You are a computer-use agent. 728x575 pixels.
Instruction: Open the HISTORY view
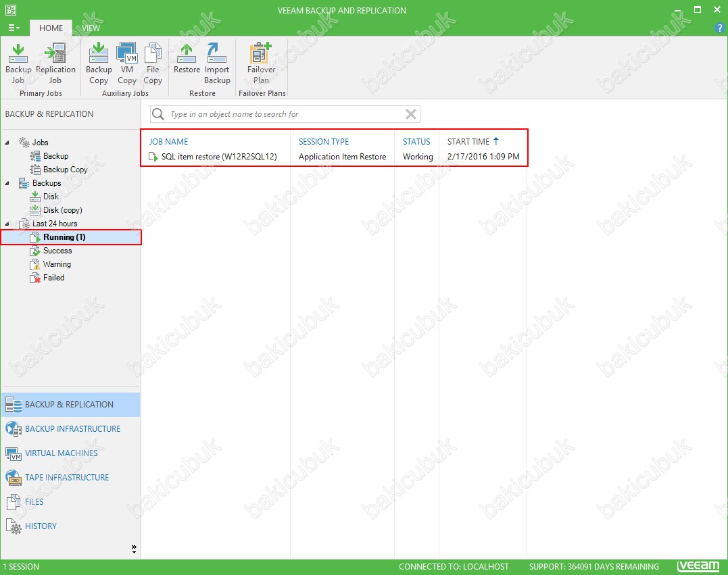[70, 526]
